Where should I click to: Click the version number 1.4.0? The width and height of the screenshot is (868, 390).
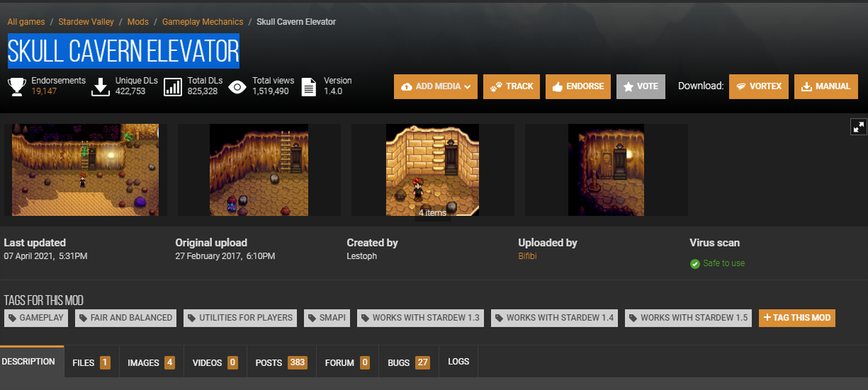click(x=334, y=91)
